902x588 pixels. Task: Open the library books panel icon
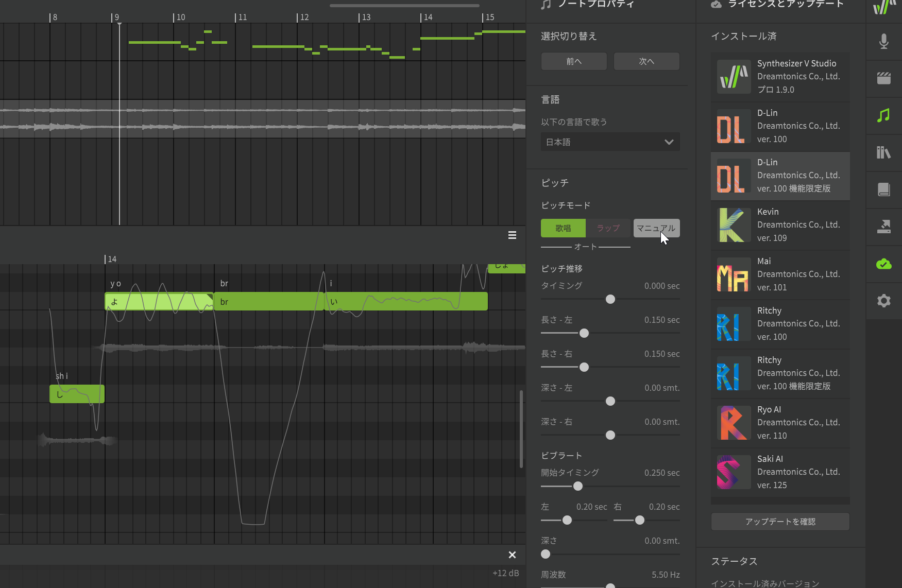(x=884, y=152)
